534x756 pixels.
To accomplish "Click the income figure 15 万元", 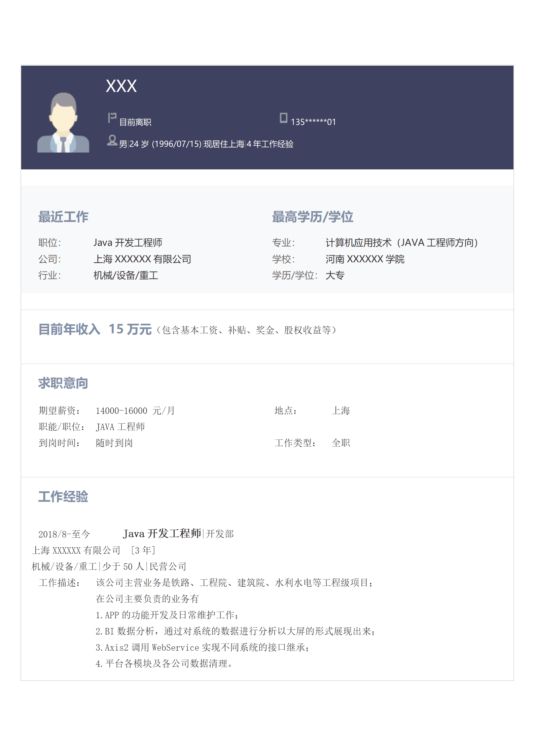I will click(130, 329).
